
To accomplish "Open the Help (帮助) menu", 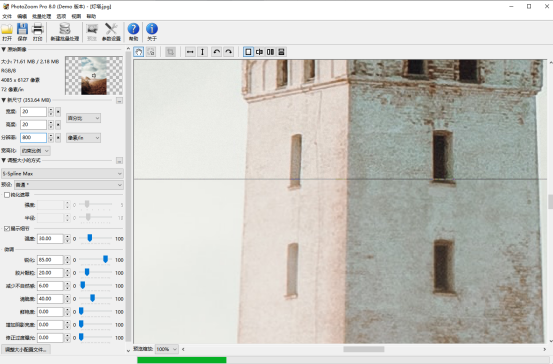I will coord(91,16).
